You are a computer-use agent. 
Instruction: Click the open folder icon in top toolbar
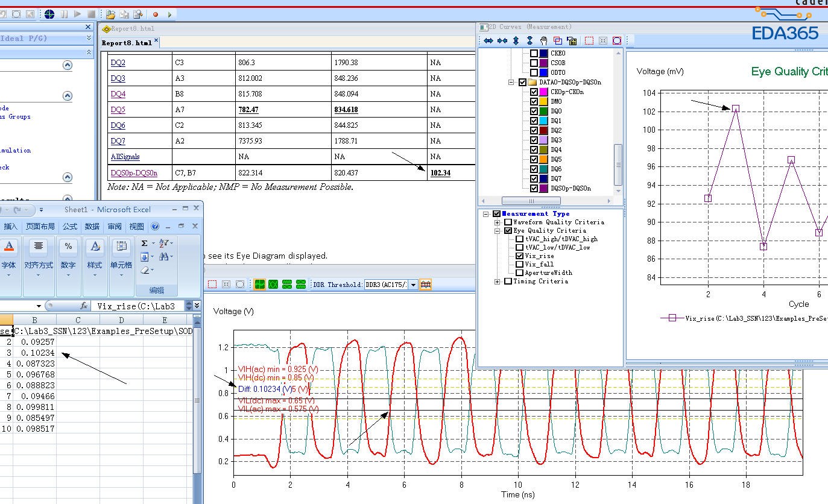pyautogui.click(x=110, y=14)
